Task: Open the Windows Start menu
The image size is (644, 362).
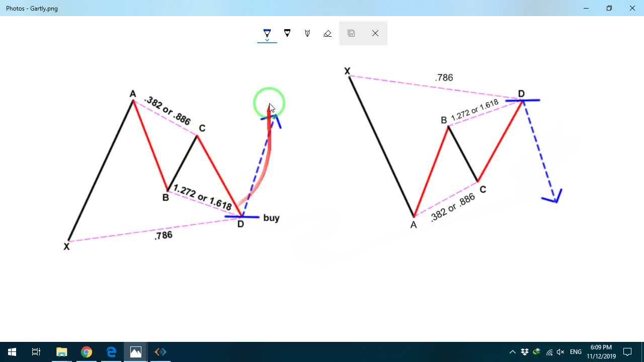Action: tap(12, 352)
